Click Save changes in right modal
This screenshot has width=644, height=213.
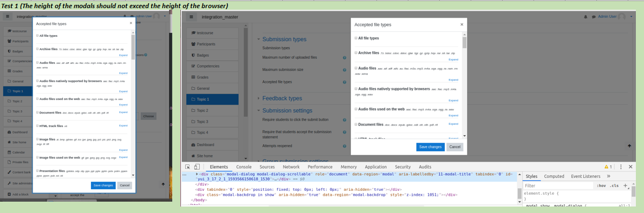tap(430, 147)
